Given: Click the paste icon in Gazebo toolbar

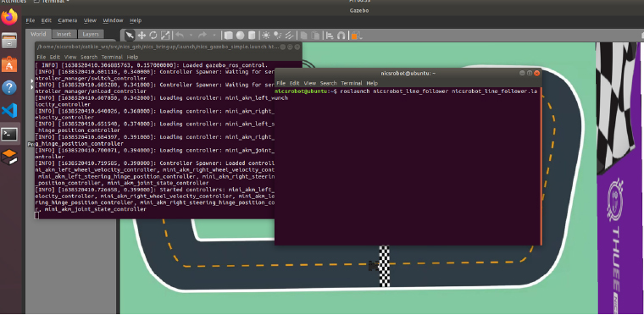Looking at the screenshot, I should click(315, 36).
